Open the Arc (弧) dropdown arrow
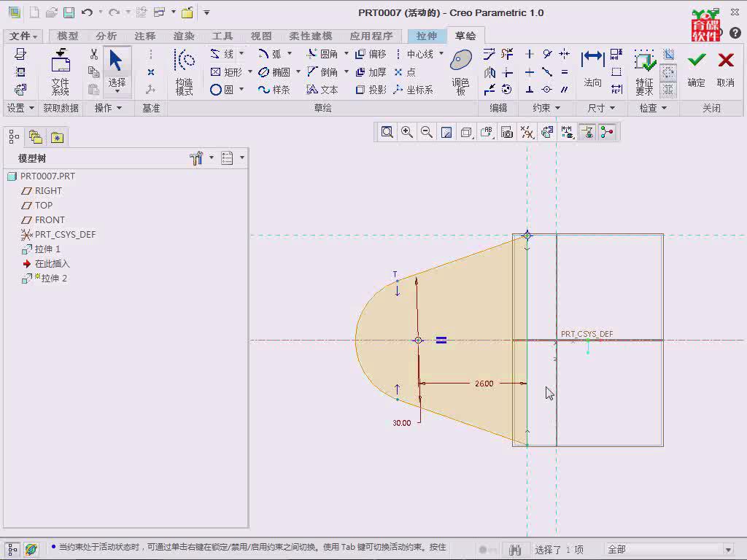 click(x=290, y=53)
